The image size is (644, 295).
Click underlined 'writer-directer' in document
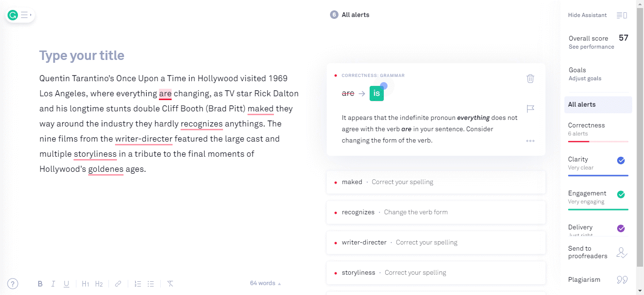144,139
